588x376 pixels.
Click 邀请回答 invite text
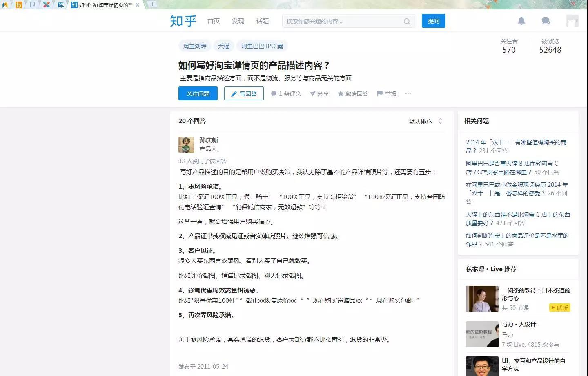[x=357, y=94]
